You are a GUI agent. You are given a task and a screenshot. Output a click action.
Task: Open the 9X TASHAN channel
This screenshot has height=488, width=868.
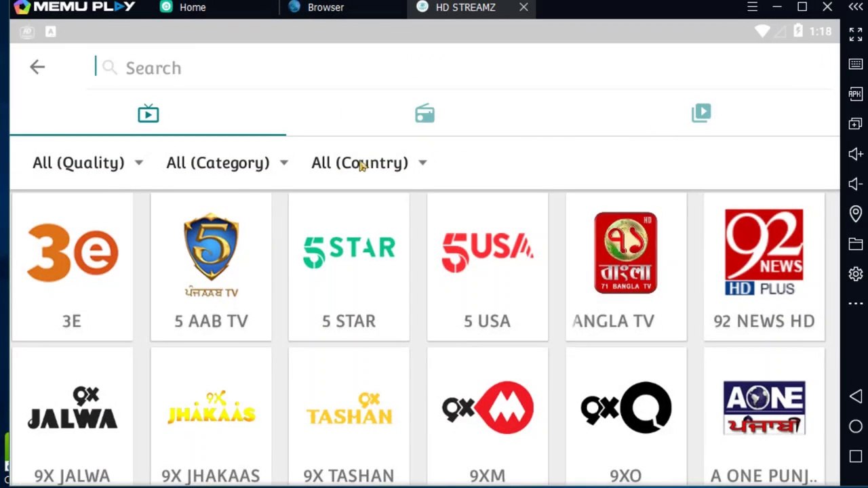point(349,418)
